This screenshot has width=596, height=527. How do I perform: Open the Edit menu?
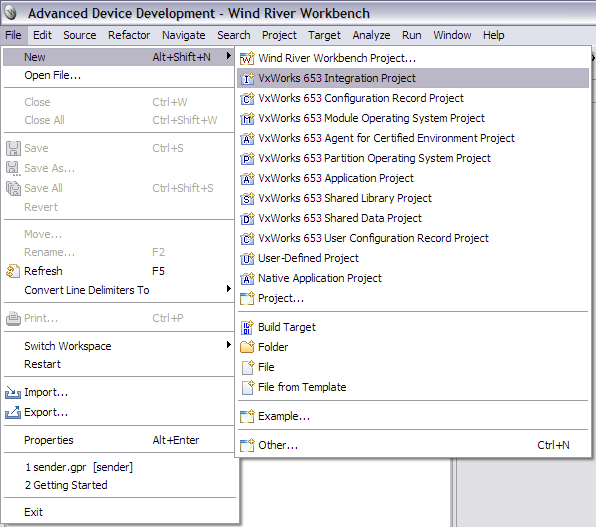point(42,35)
